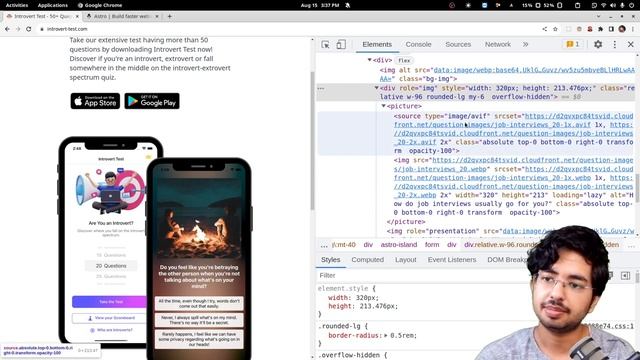This screenshot has height=360, width=640.
Task: Select the closing picture tag row
Action: pyautogui.click(x=406, y=222)
